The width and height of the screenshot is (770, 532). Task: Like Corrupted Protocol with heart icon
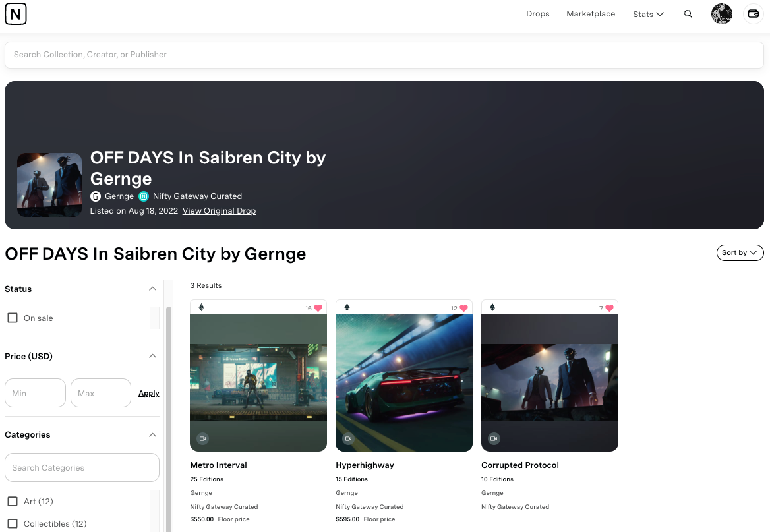coord(609,308)
